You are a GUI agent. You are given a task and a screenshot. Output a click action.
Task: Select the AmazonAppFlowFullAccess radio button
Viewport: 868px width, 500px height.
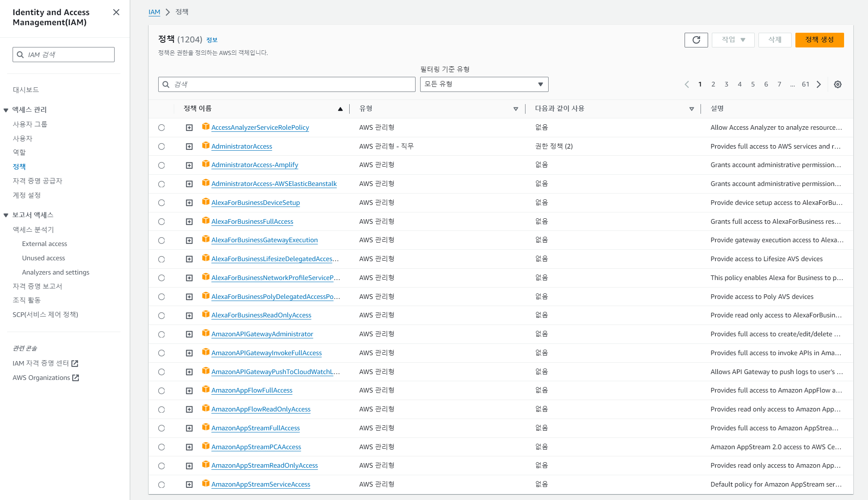click(x=162, y=391)
